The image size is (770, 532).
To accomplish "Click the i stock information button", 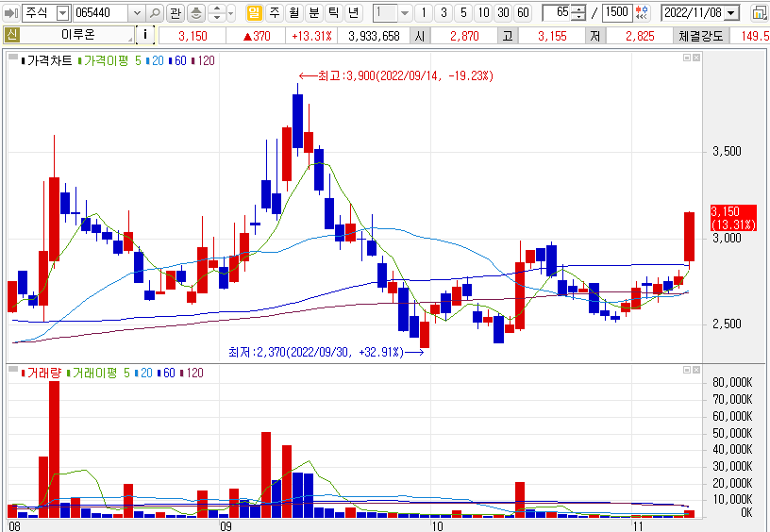I will (x=145, y=35).
